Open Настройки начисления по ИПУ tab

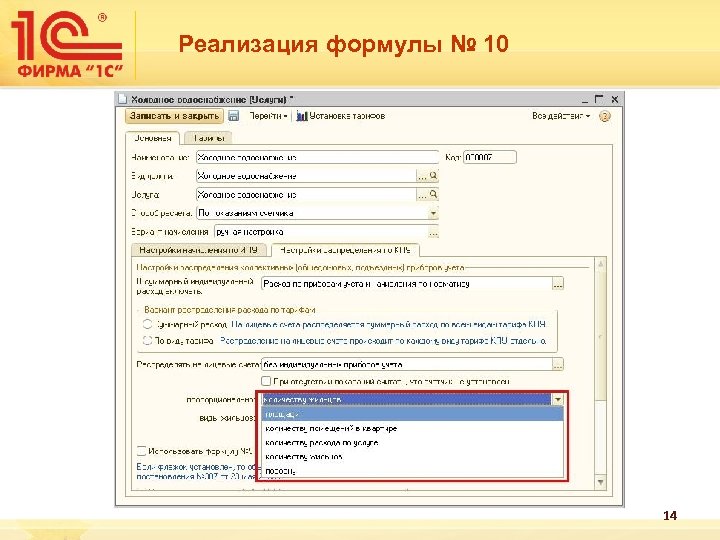coord(198,250)
